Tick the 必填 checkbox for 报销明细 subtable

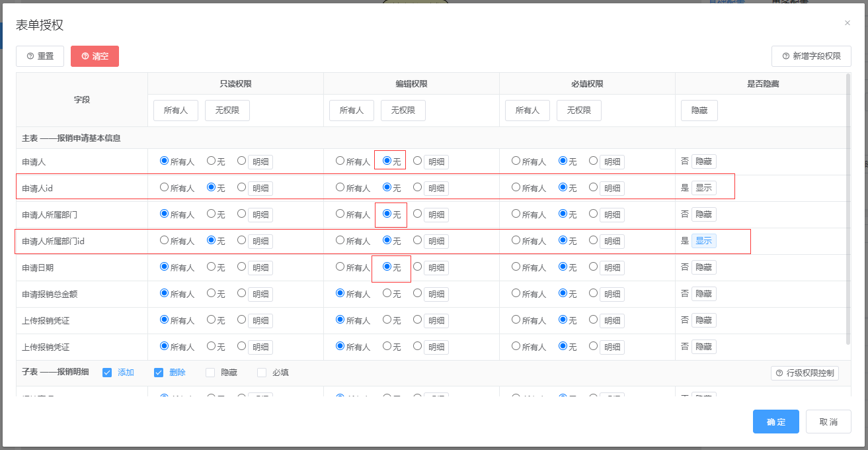262,373
